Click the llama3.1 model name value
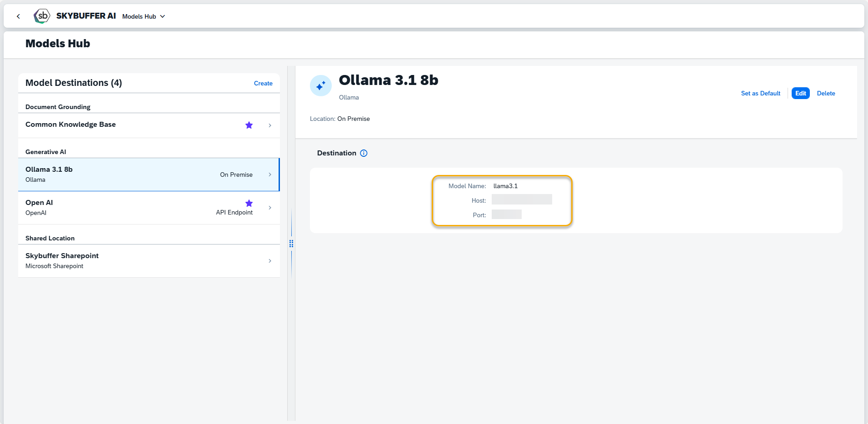The width and height of the screenshot is (868, 424). [505, 186]
